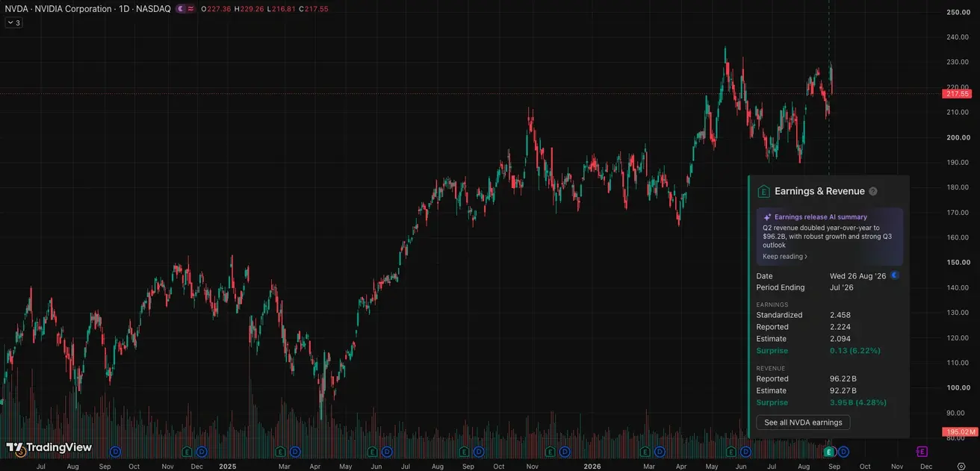Click the pink approximate-data icon beside NASDAQ

pos(190,9)
